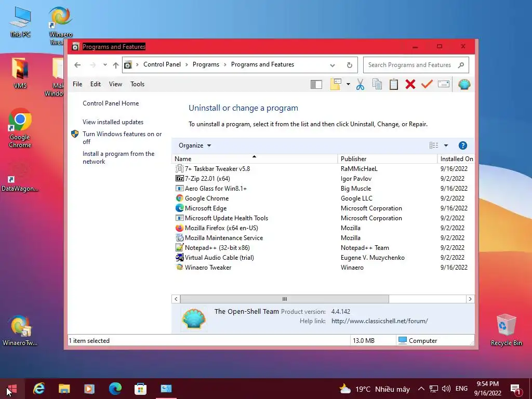Select Mozilla Maintenance Service entry
The width and height of the screenshot is (532, 399).
[224, 237]
